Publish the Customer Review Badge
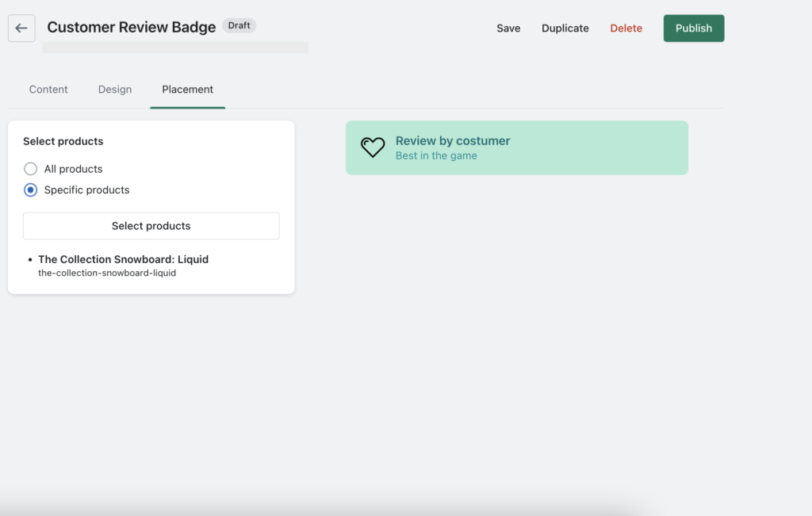Image resolution: width=812 pixels, height=516 pixels. tap(693, 29)
